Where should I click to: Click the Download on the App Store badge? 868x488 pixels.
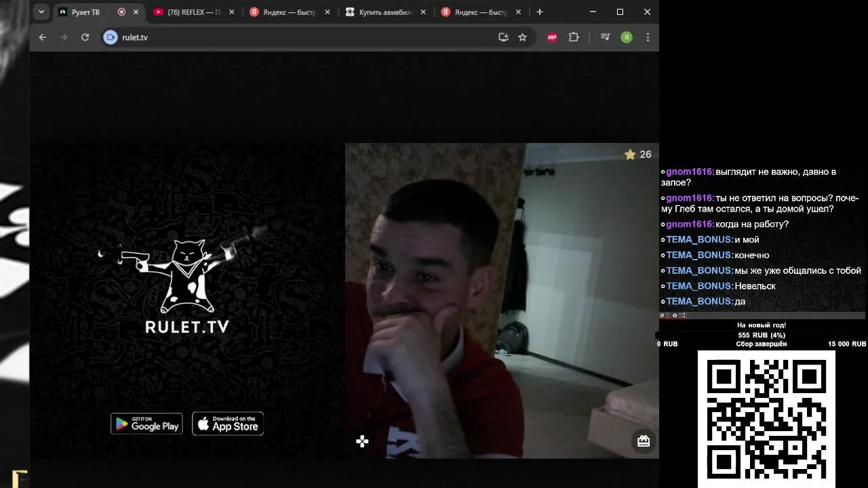coord(228,424)
